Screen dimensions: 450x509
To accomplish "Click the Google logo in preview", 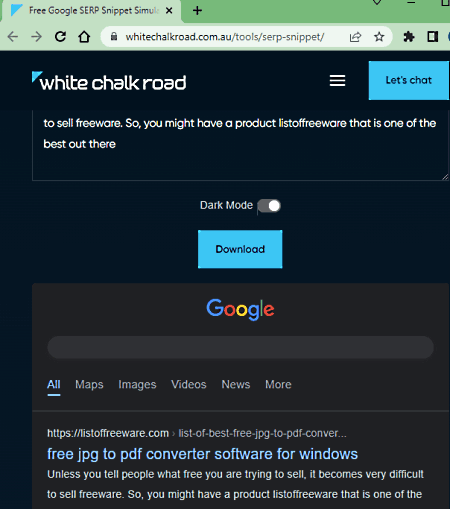I will pos(240,309).
